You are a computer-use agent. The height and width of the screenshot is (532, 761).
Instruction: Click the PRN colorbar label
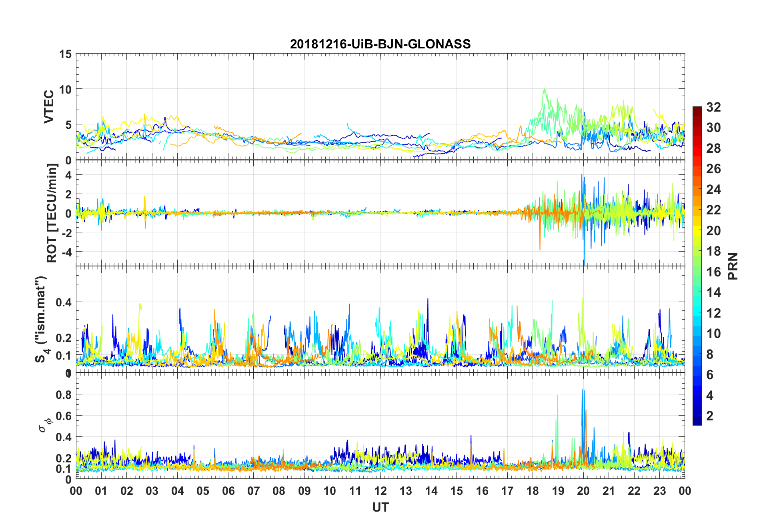point(733,266)
